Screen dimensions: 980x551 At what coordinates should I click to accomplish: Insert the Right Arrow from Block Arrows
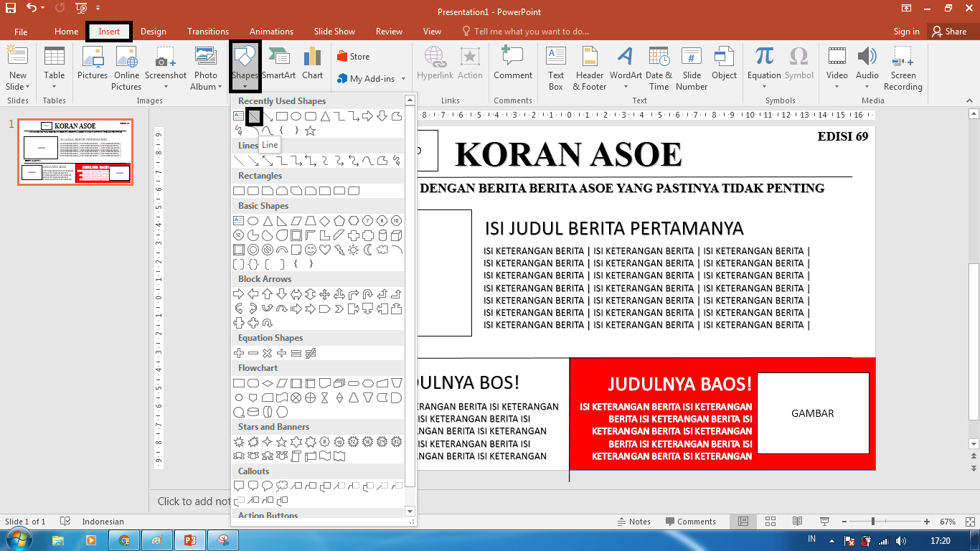click(x=239, y=294)
